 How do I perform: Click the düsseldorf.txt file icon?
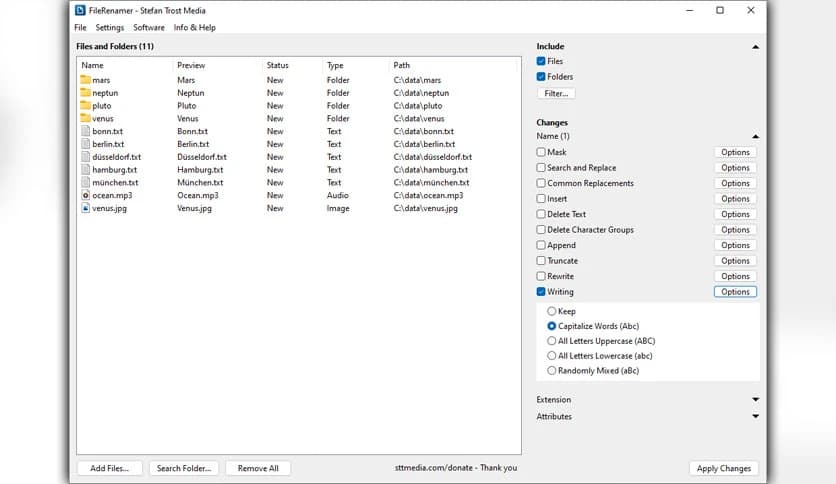point(85,157)
